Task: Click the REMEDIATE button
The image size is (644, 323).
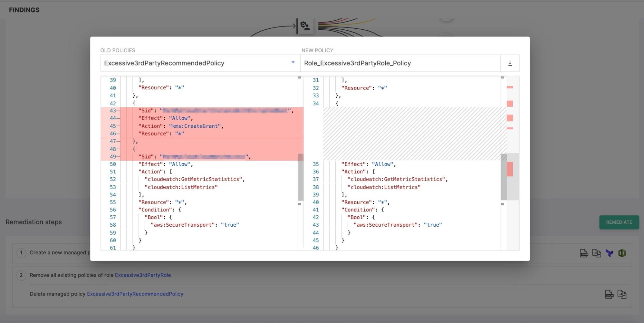Action: [619, 222]
